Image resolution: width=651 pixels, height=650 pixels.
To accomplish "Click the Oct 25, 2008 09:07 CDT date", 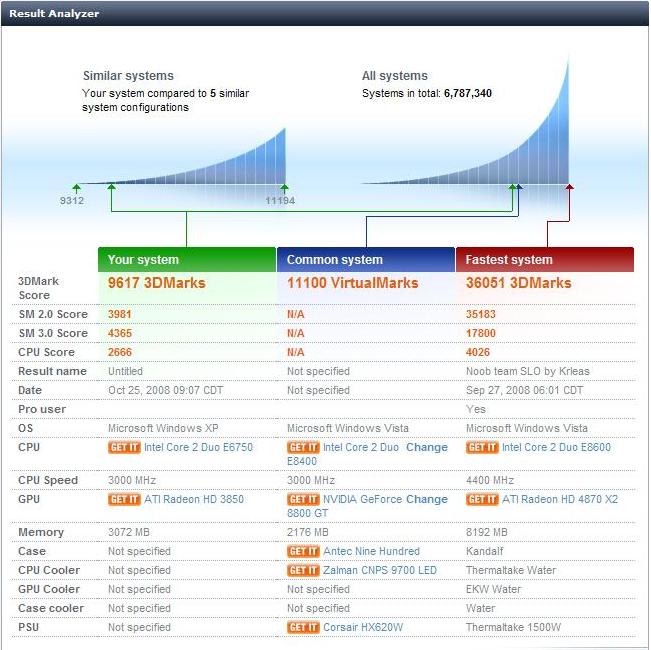I will pos(166,390).
